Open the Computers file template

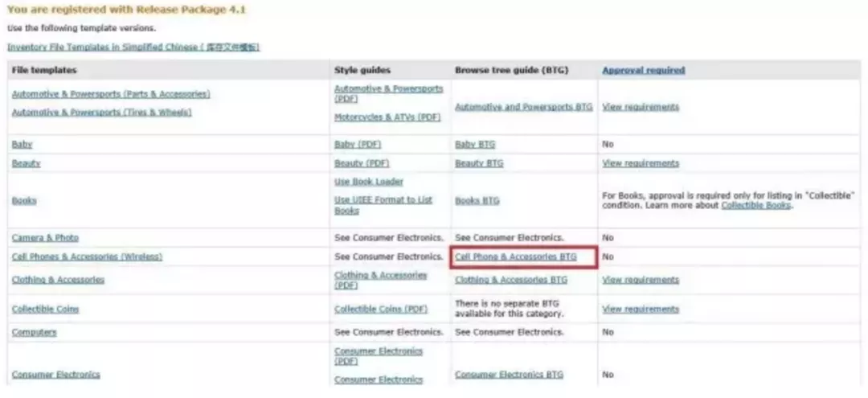click(x=34, y=333)
